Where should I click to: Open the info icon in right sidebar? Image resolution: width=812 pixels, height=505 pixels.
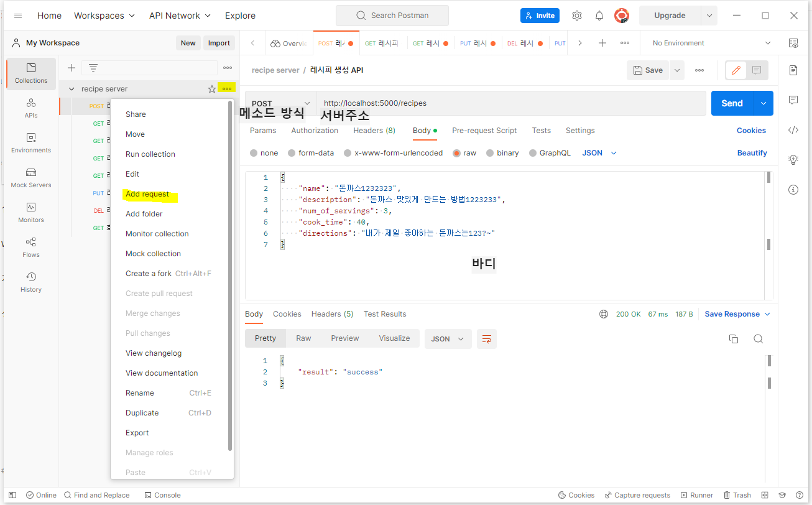tap(793, 190)
